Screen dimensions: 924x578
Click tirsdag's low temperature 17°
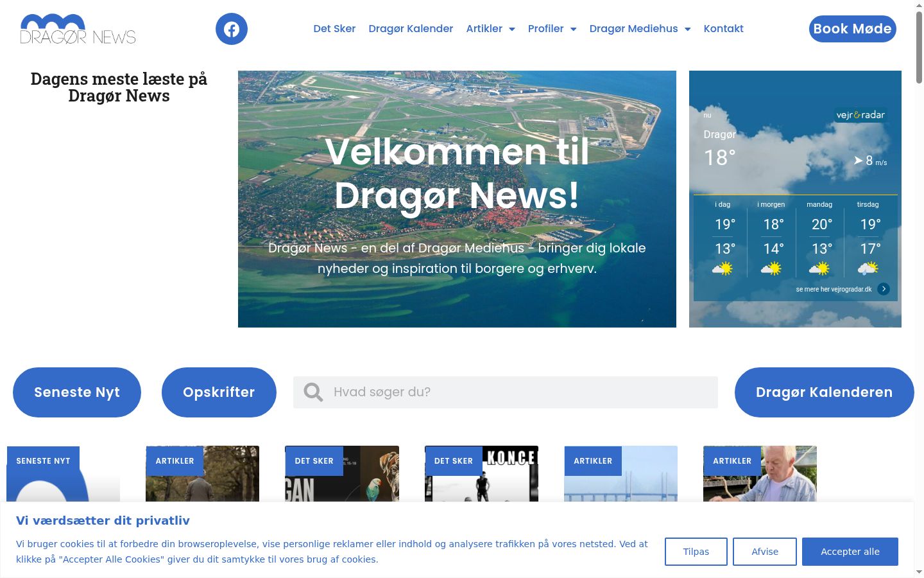871,249
